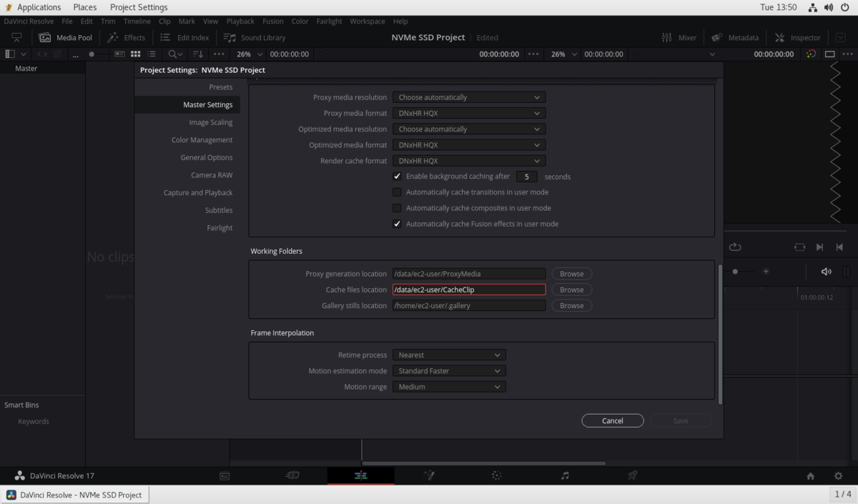Open the full-screen viewer icon on the far left
Viewport: 858px width, 504px height.
click(16, 37)
